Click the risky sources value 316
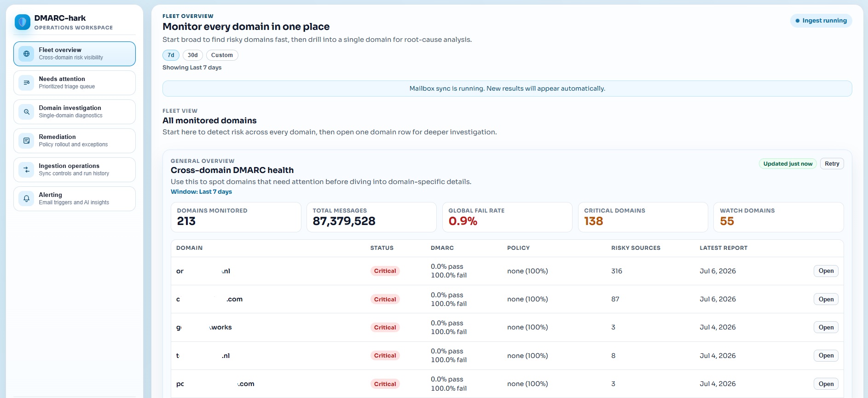 617,271
